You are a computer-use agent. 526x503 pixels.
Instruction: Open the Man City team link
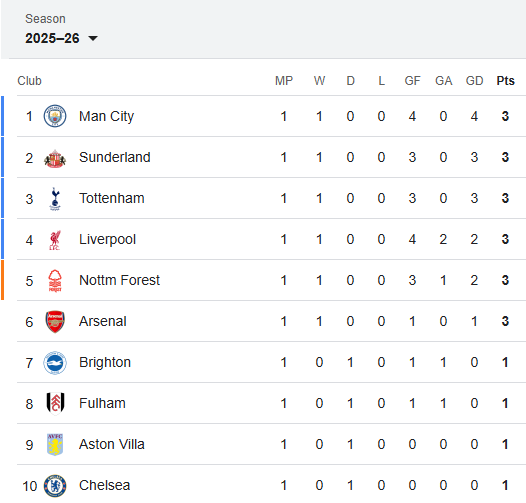(x=106, y=116)
